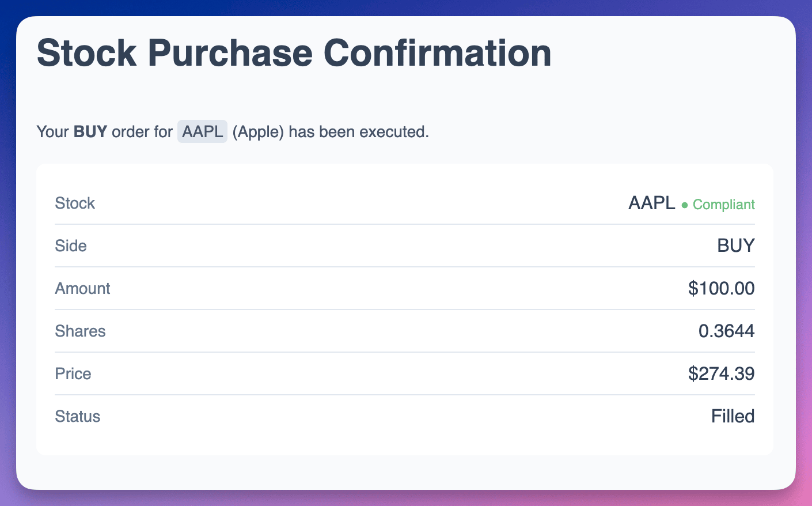Viewport: 812px width, 506px height.
Task: Click the Stock Purchase Confirmation heading
Action: (294, 53)
